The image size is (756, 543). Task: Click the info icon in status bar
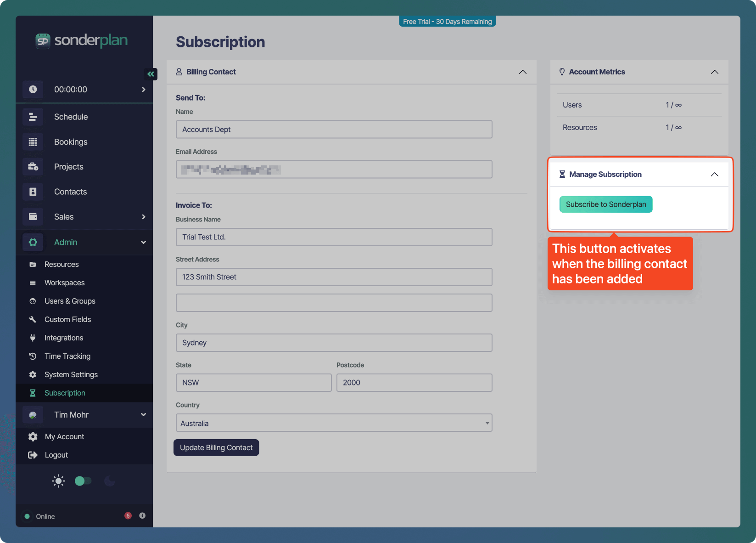tap(142, 516)
